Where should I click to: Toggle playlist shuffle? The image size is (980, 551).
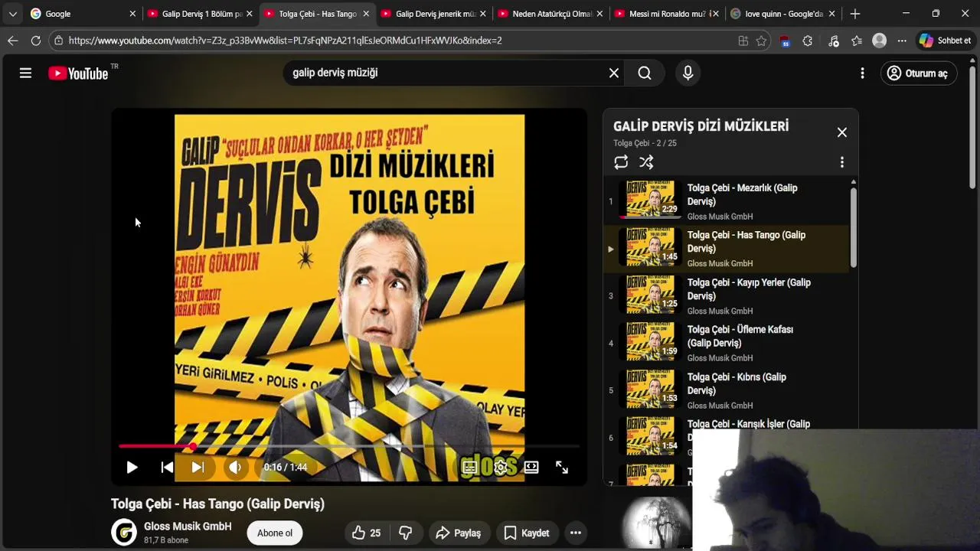coord(646,162)
